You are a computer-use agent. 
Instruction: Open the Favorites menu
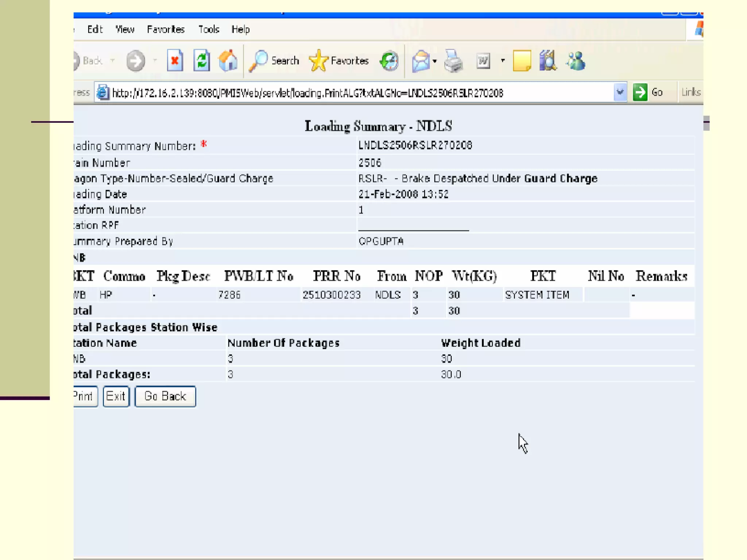point(166,29)
